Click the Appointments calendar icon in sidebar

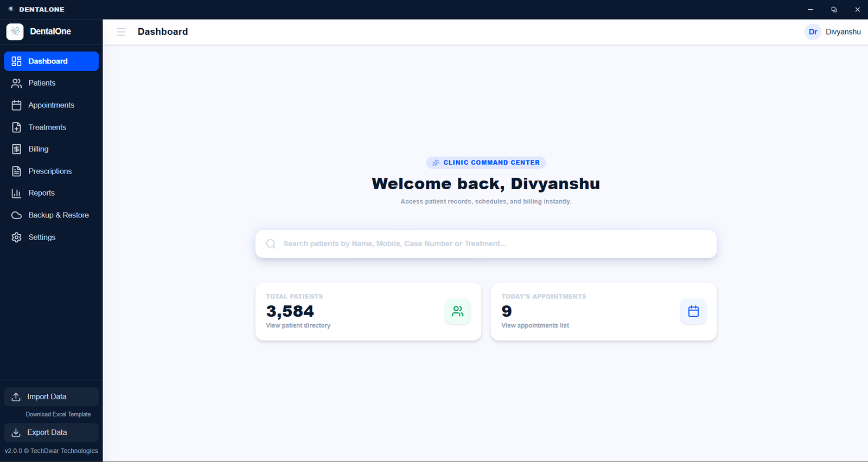pyautogui.click(x=16, y=105)
